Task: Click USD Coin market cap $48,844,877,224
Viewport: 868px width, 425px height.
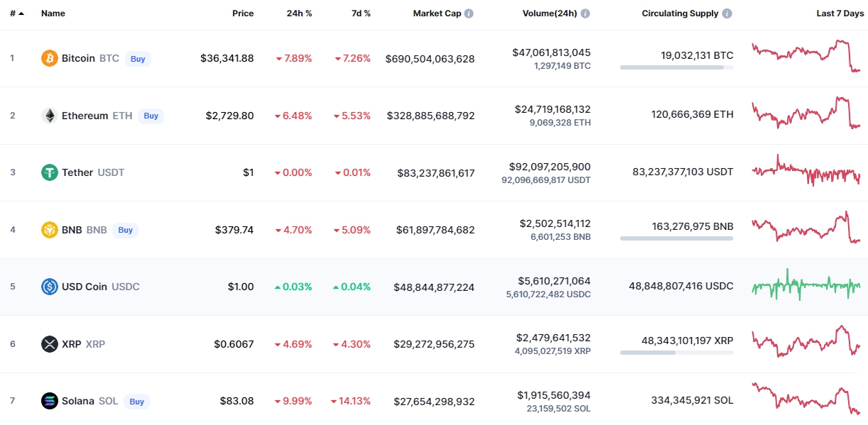Action: (434, 287)
